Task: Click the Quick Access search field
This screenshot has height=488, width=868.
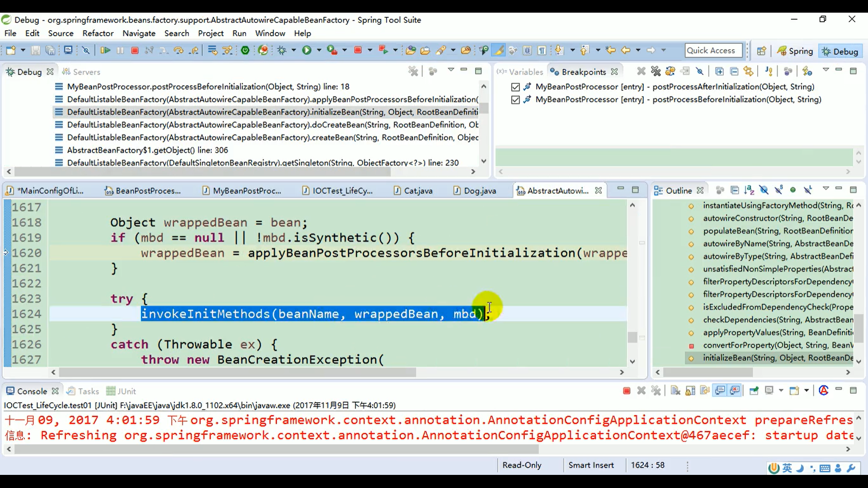Action: pyautogui.click(x=713, y=51)
